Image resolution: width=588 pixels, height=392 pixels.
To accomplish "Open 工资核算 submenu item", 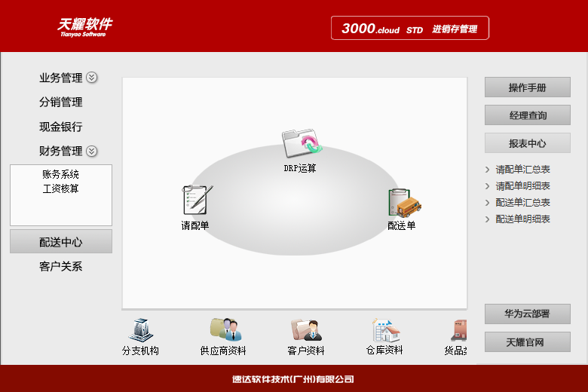I will 61,188.
